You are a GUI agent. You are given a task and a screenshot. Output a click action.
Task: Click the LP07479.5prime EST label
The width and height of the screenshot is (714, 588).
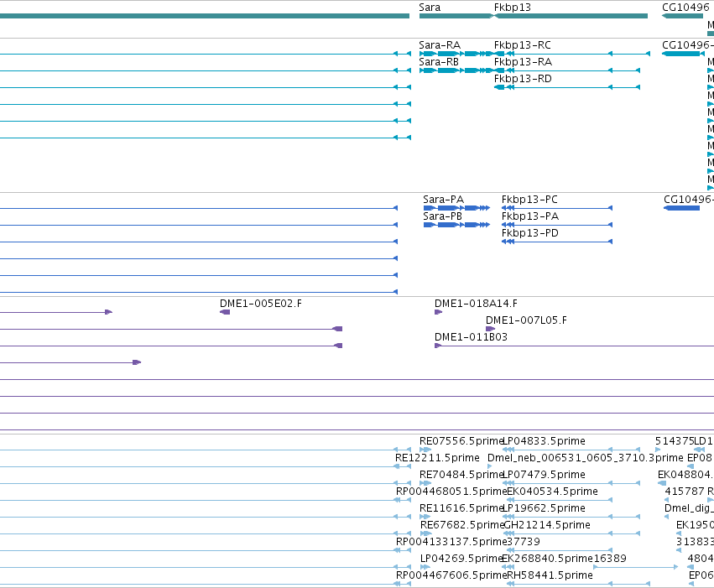click(x=544, y=475)
